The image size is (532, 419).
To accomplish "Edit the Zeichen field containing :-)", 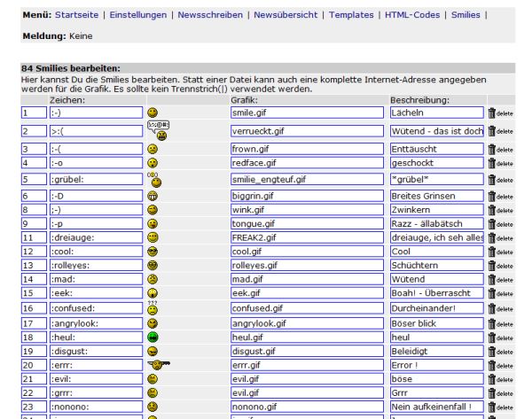I will (x=97, y=113).
